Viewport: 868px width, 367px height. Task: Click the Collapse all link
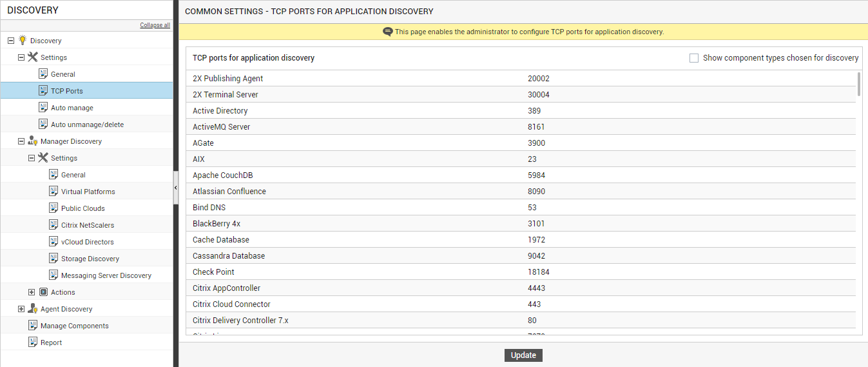point(155,25)
